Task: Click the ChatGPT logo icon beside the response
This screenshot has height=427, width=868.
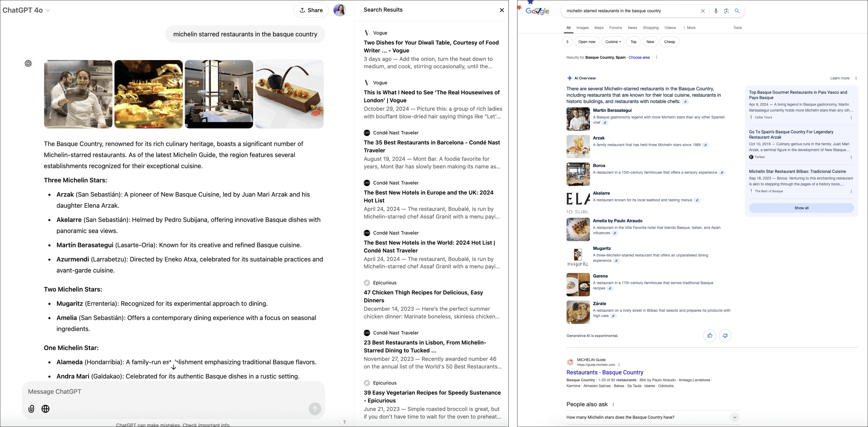Action: tap(28, 63)
